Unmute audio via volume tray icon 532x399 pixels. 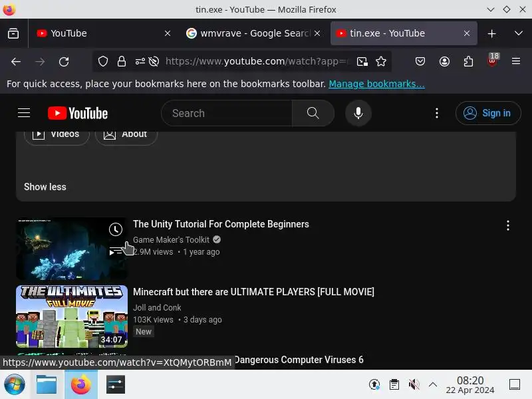coord(414,384)
